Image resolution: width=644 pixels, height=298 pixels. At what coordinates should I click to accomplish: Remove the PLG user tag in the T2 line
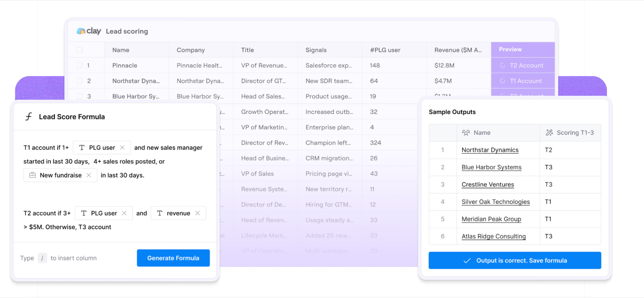(124, 213)
